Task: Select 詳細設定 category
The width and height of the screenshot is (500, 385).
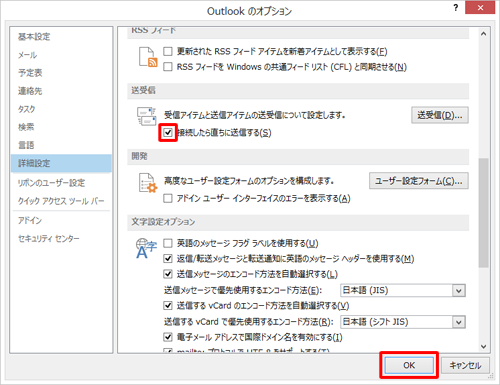Action: pyautogui.click(x=61, y=163)
